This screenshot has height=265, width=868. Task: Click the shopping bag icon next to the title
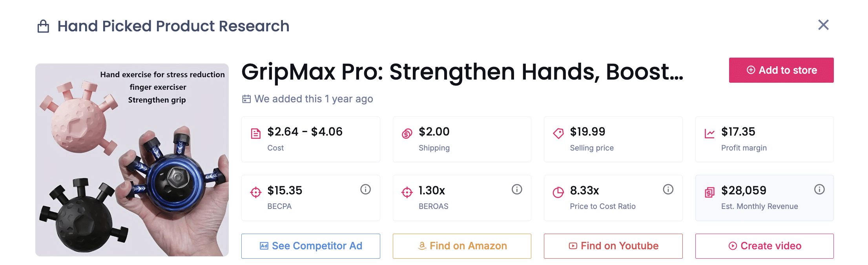43,25
